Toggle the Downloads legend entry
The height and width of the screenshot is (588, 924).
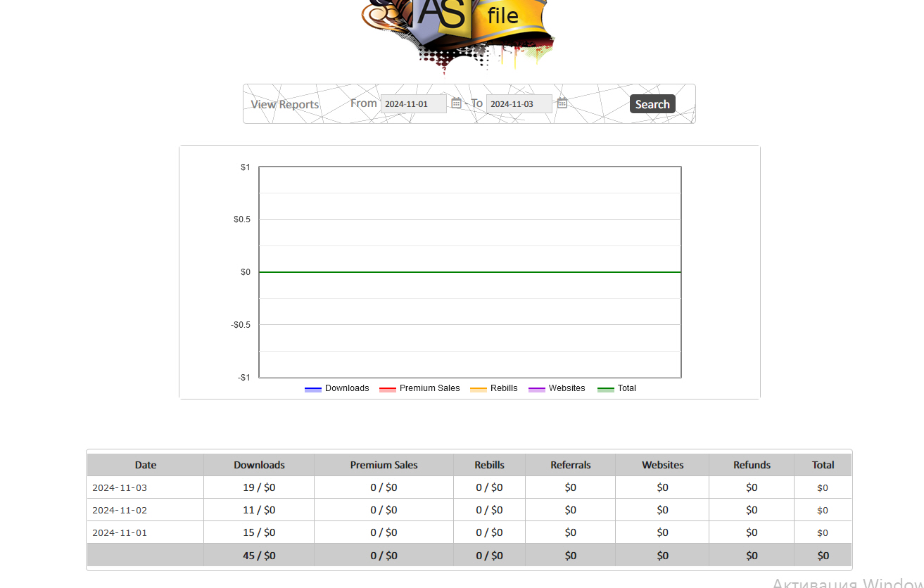pos(337,388)
